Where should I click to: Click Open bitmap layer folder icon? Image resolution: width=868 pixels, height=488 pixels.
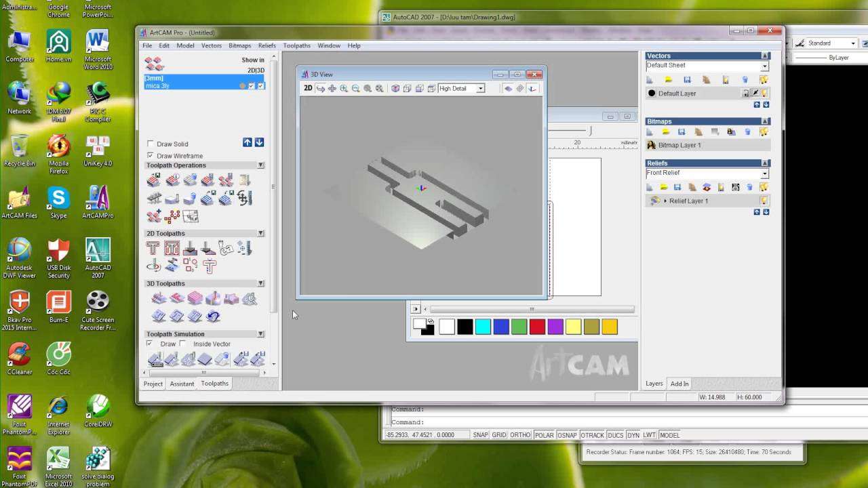(x=665, y=131)
